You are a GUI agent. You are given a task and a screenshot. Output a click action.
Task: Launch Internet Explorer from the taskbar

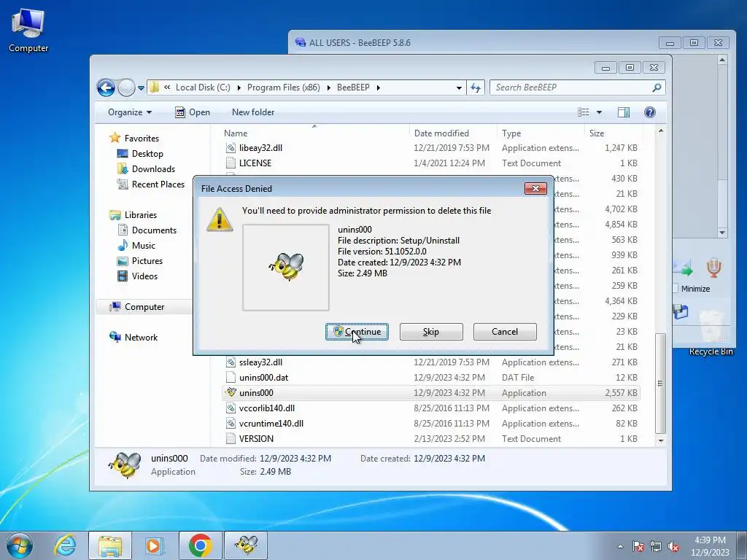tap(65, 545)
